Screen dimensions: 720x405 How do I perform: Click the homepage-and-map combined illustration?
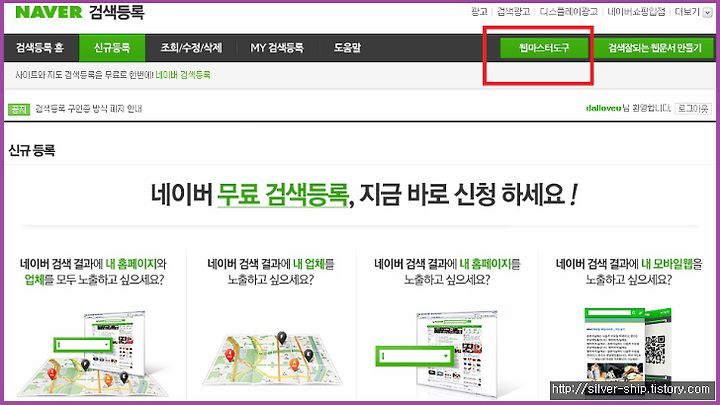[92, 354]
